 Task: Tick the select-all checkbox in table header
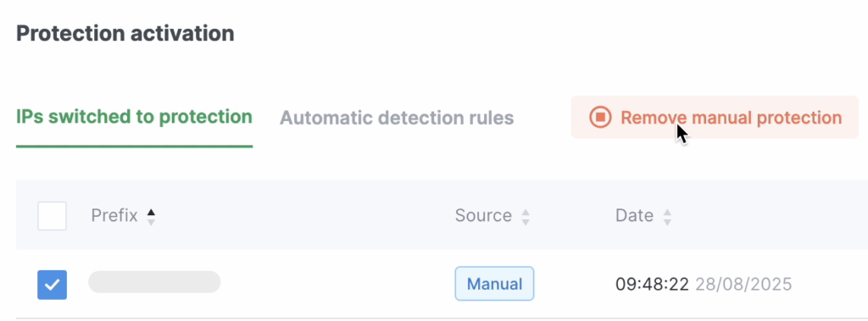point(52,216)
